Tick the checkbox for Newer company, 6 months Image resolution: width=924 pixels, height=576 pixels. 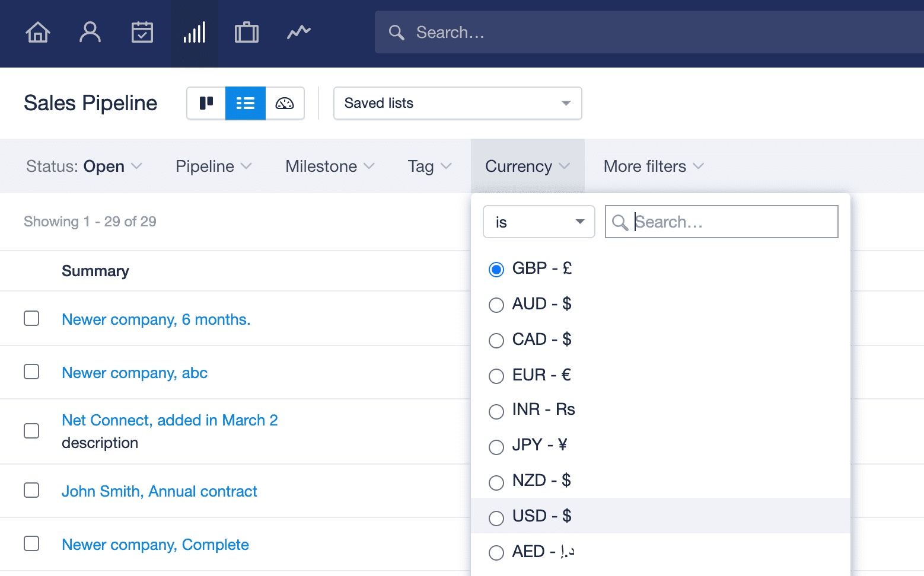pos(31,318)
